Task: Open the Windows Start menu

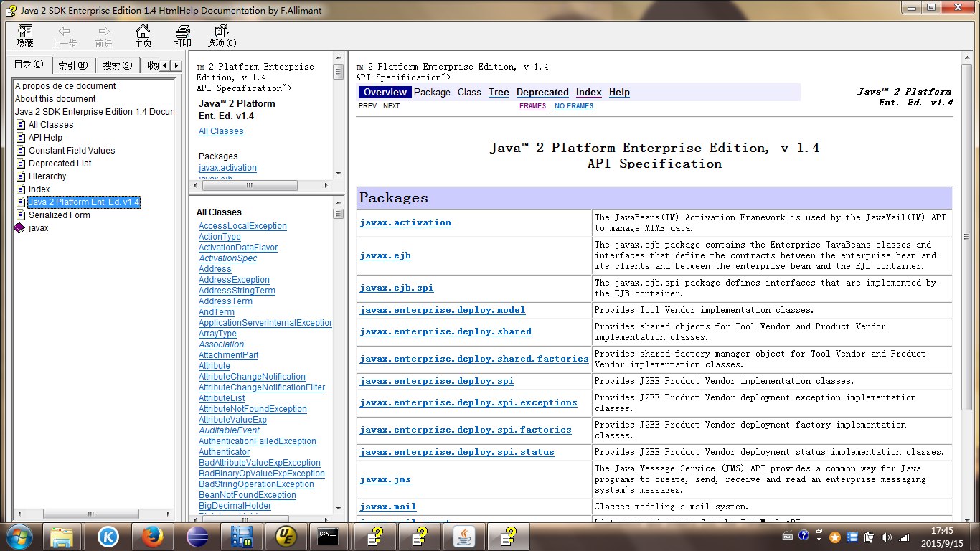Action: 19,536
